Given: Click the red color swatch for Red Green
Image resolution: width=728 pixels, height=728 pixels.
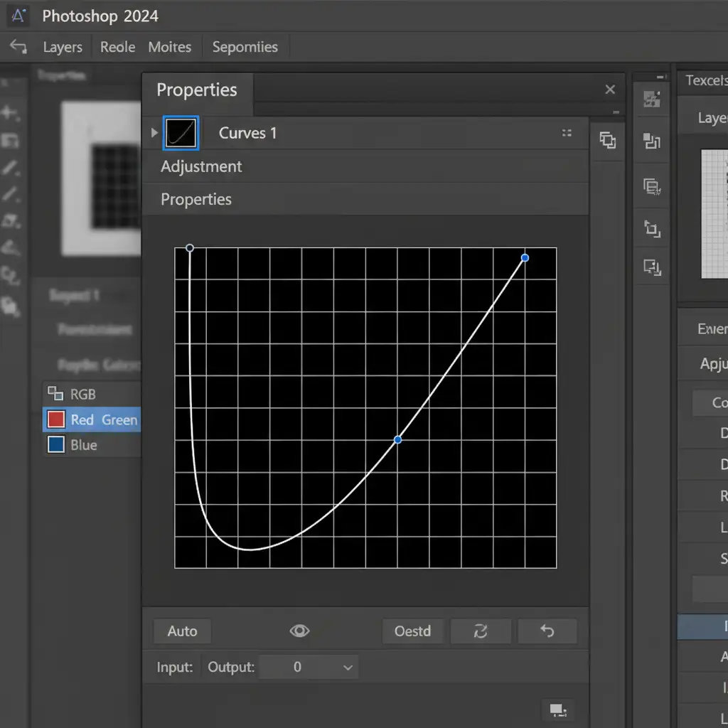Looking at the screenshot, I should 55,419.
